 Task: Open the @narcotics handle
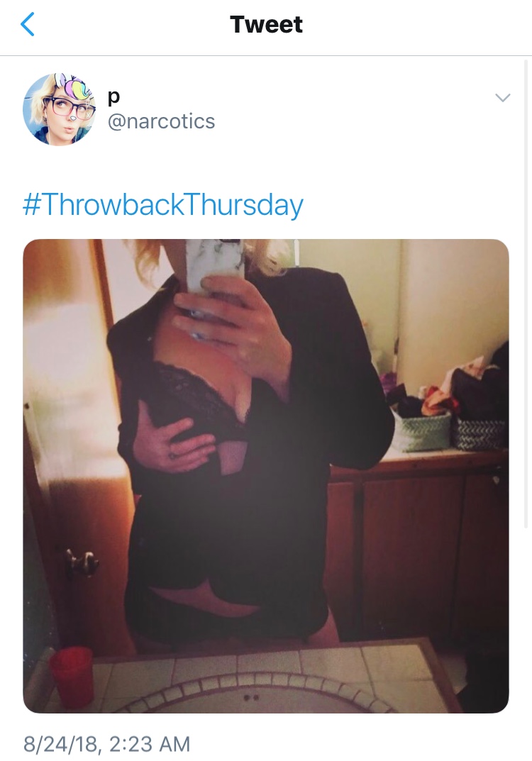click(161, 121)
